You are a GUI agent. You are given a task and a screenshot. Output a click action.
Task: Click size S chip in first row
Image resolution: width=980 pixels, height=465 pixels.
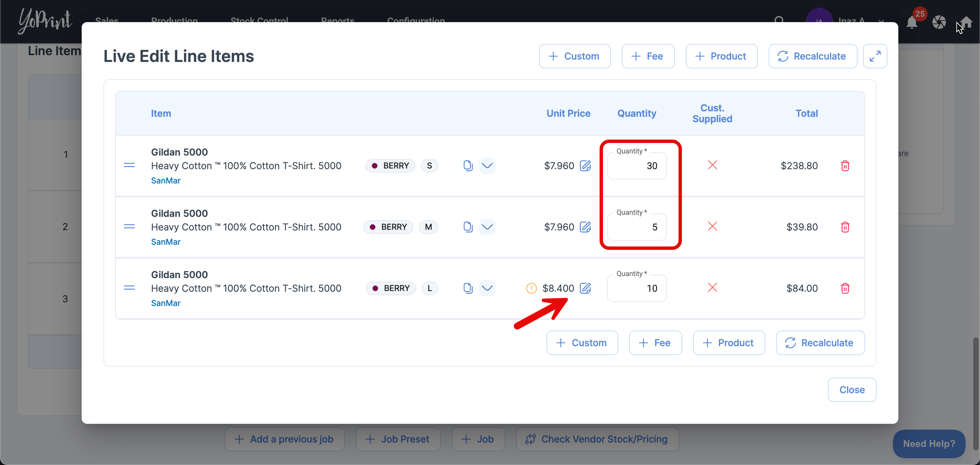point(429,165)
